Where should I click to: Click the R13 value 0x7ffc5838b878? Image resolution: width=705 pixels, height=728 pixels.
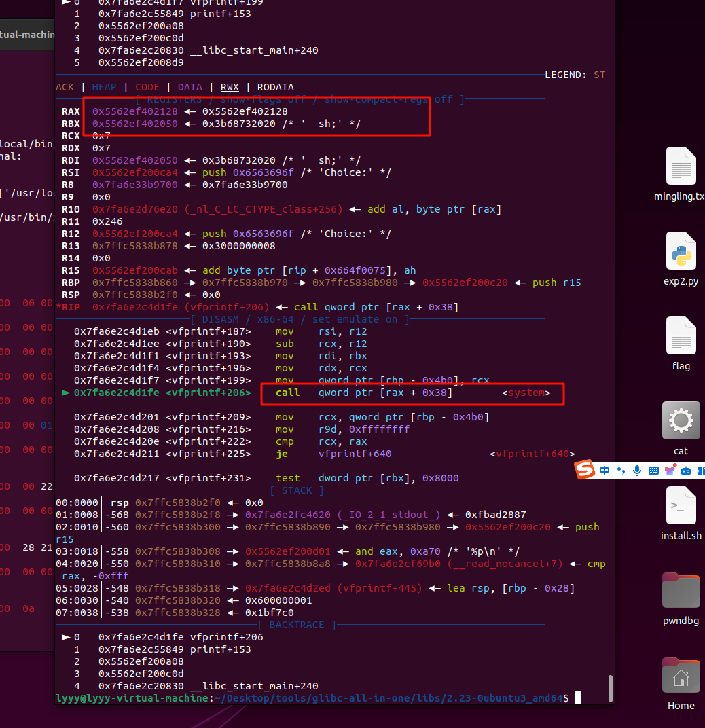134,246
